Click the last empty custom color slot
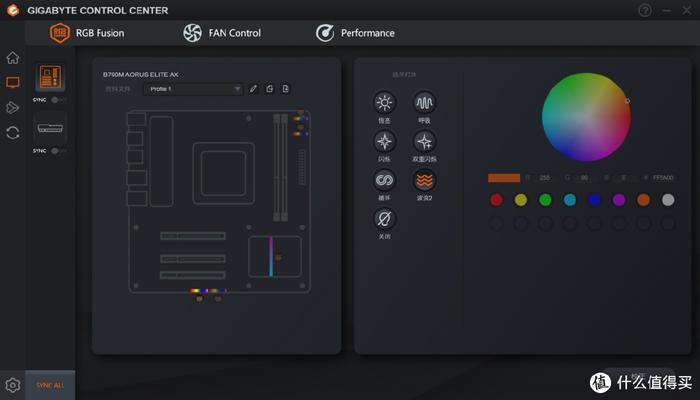700x400 pixels. tap(668, 223)
